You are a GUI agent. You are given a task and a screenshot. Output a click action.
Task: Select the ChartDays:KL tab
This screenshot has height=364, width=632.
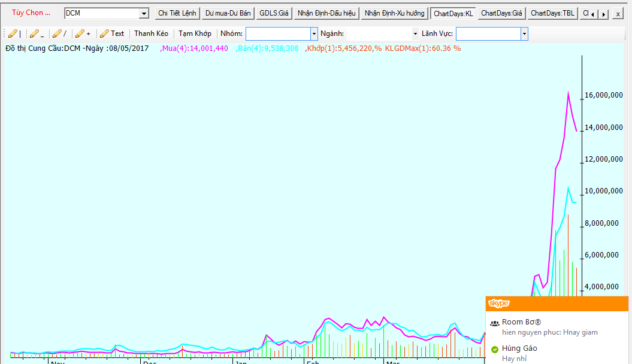(453, 13)
